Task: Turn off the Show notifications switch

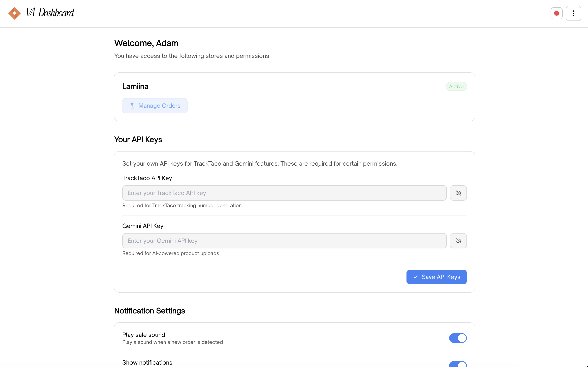Action: click(x=458, y=364)
